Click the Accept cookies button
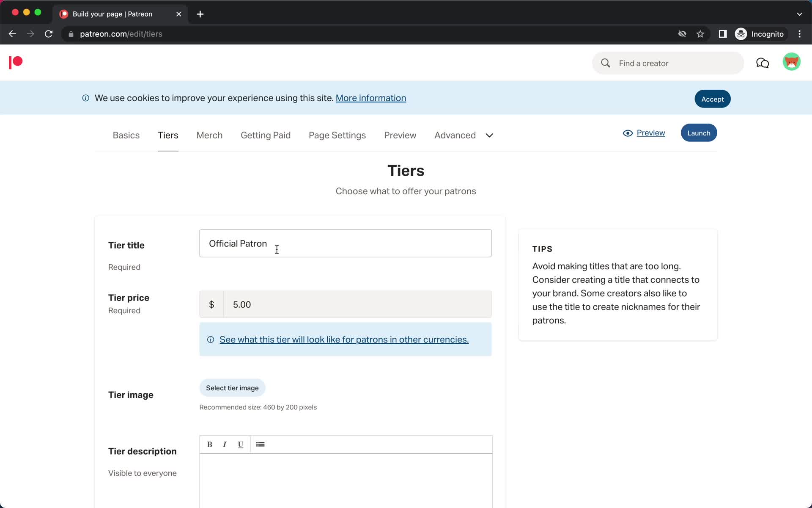812x508 pixels. click(x=713, y=98)
